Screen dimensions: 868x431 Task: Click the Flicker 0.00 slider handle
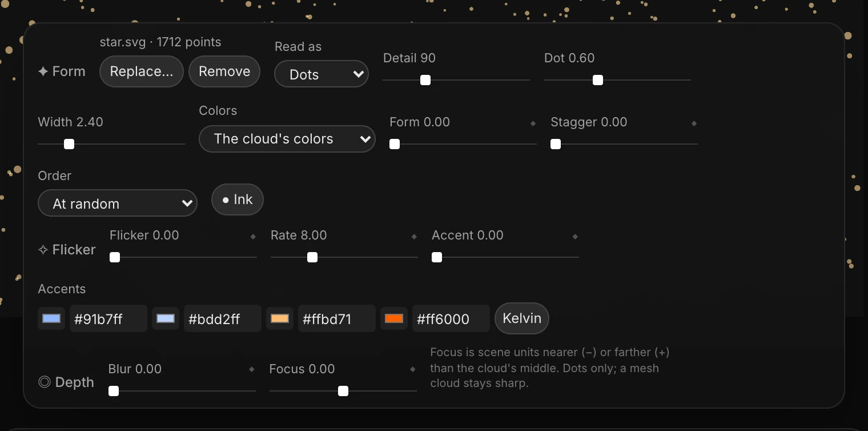[x=115, y=257]
